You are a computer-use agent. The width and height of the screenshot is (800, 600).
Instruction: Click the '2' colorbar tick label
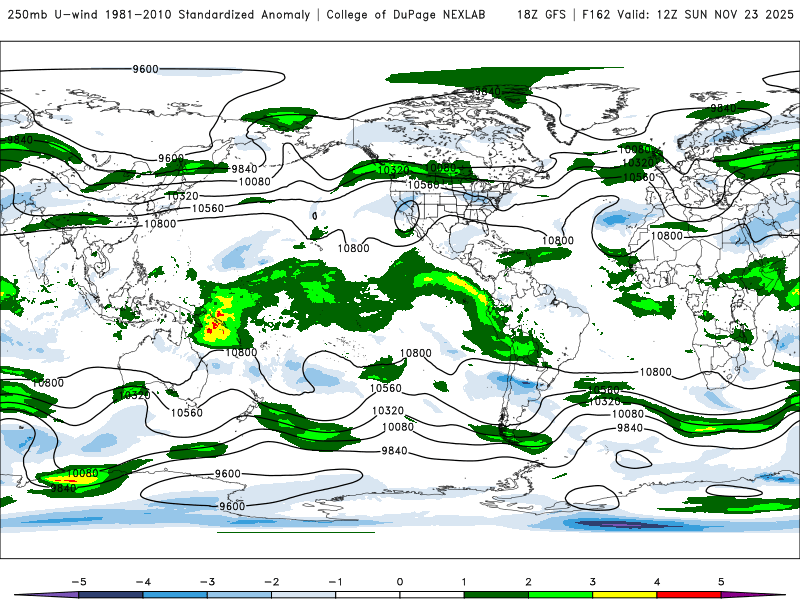[528, 582]
